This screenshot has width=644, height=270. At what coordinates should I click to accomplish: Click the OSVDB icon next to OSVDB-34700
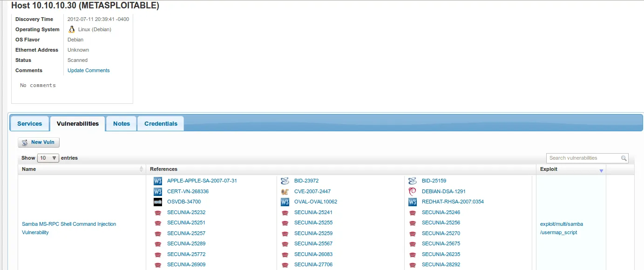(x=158, y=202)
